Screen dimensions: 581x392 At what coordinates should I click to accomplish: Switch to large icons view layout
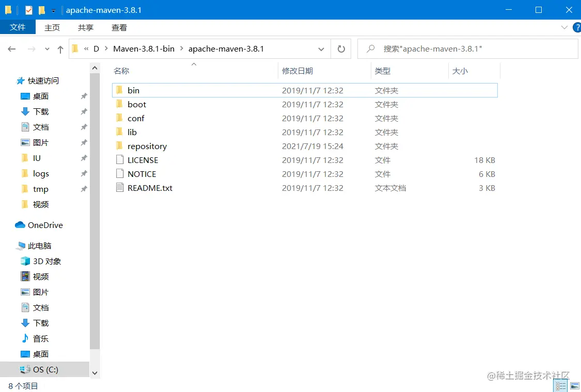coord(575,386)
